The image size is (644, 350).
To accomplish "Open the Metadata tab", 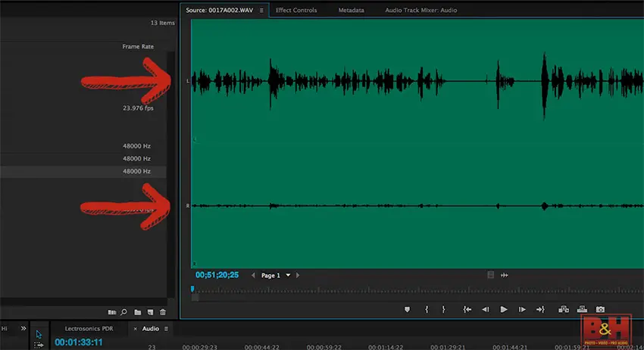I will (x=351, y=11).
